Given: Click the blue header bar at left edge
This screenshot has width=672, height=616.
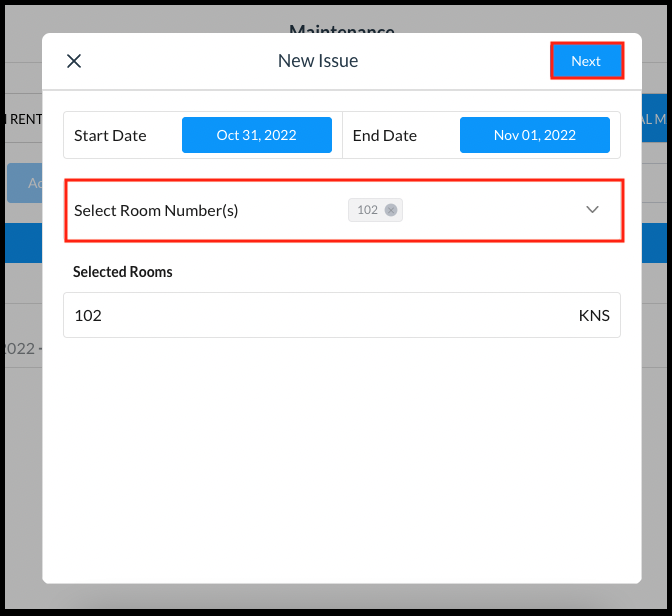Looking at the screenshot, I should 20,245.
